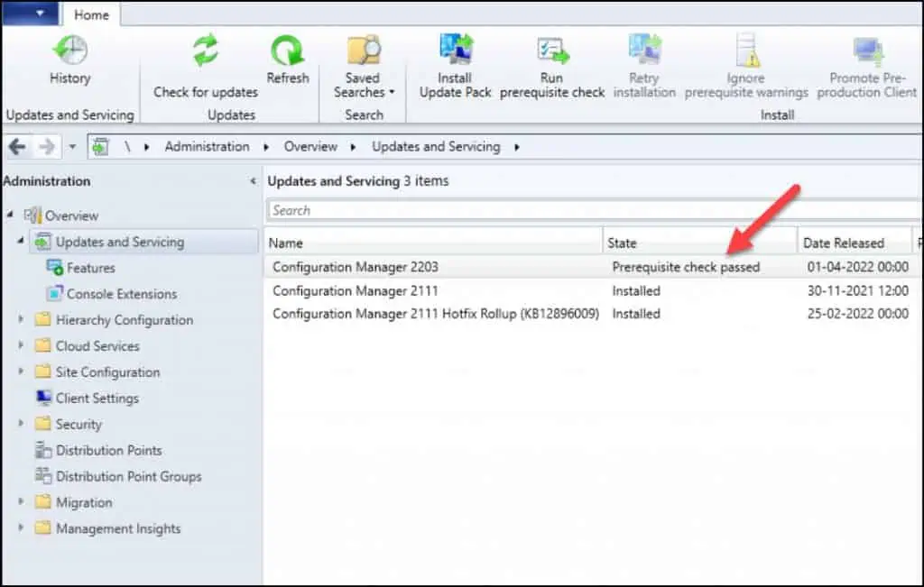Collapse the Updates and Servicing tree node
924x587 pixels.
pyautogui.click(x=21, y=241)
